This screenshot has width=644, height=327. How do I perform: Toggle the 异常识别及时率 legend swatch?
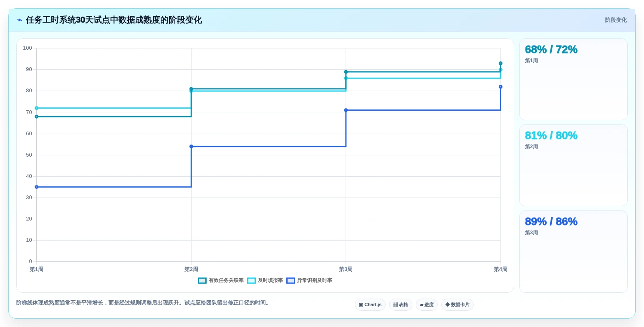pyautogui.click(x=290, y=281)
